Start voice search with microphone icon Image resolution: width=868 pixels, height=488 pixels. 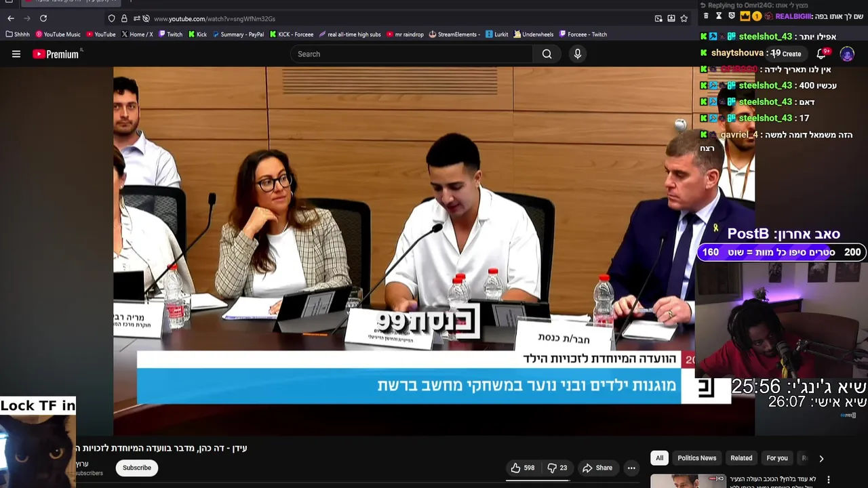pyautogui.click(x=578, y=54)
